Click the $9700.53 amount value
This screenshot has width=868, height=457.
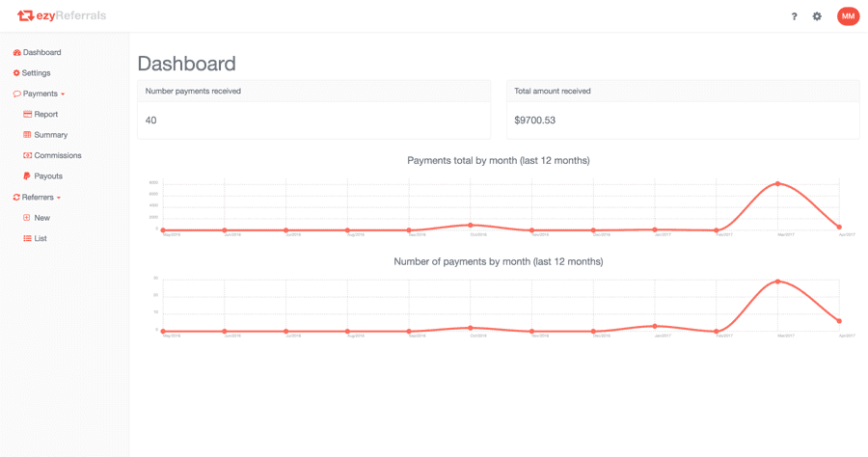(x=534, y=121)
